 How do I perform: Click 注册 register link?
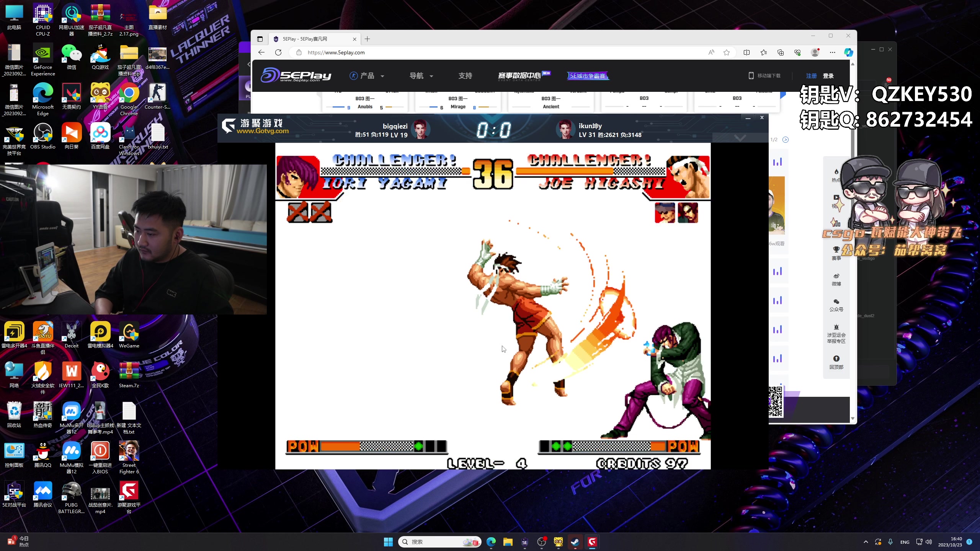point(811,76)
